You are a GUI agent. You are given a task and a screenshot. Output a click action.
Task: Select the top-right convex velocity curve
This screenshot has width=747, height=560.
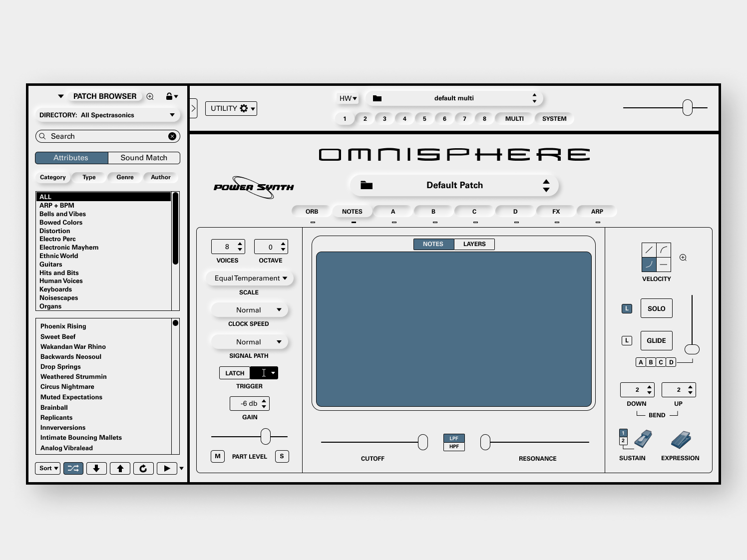(x=664, y=250)
